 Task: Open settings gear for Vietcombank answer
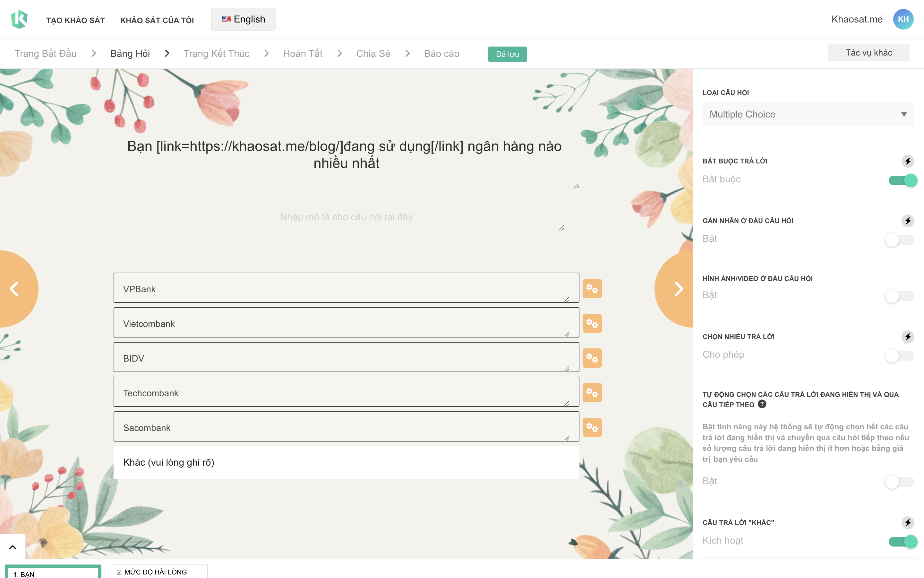click(x=592, y=323)
